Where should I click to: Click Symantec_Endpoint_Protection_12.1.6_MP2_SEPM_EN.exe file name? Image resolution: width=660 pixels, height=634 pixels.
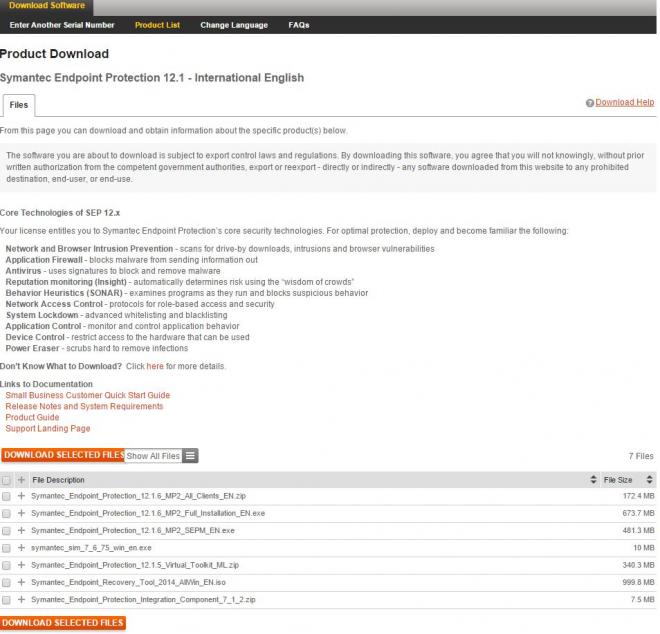pos(133,530)
